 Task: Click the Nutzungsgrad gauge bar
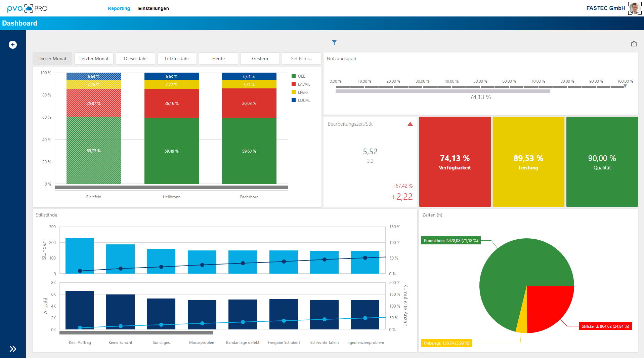pos(443,91)
